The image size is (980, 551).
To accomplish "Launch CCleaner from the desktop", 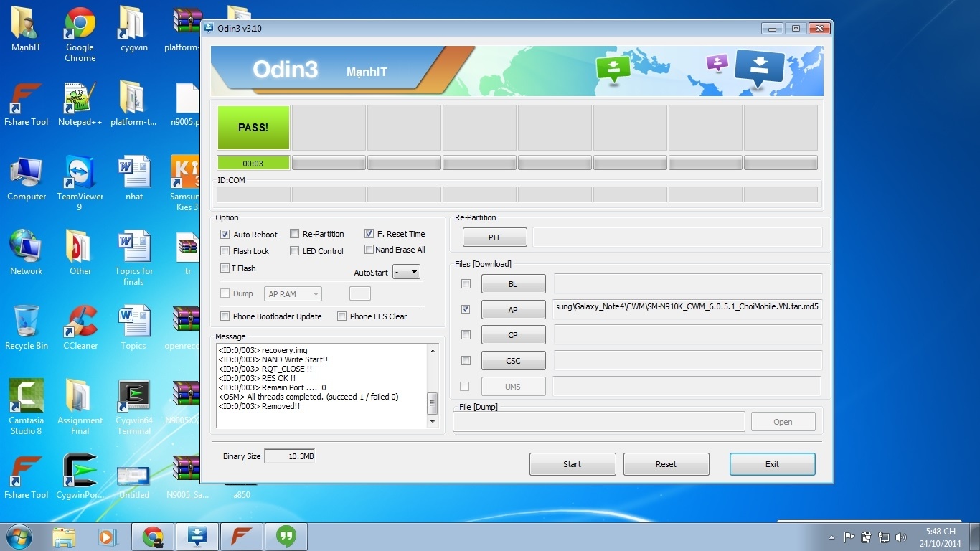I will point(80,328).
